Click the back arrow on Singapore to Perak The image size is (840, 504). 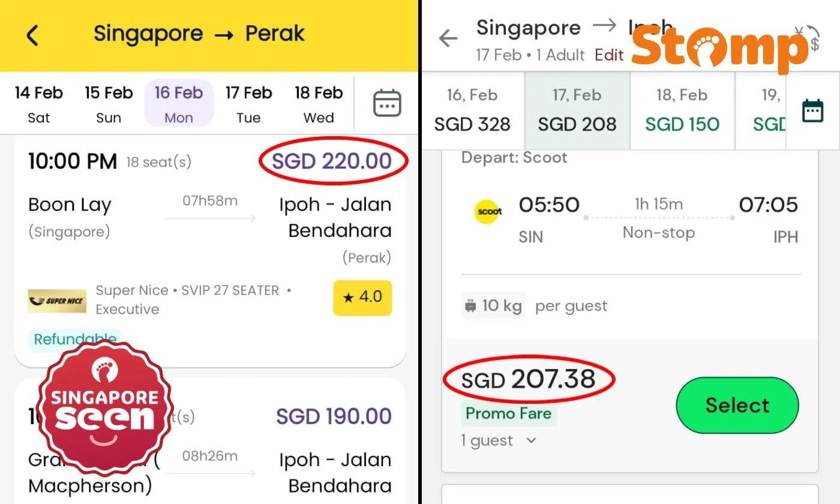pyautogui.click(x=33, y=35)
